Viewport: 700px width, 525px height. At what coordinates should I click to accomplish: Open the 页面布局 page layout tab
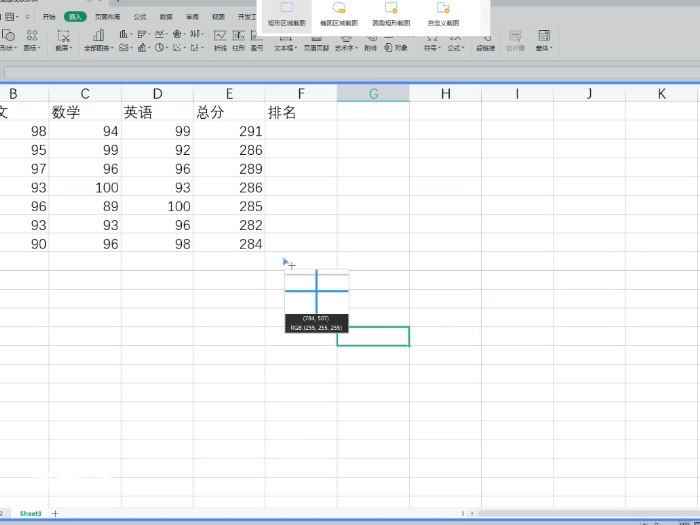[x=107, y=17]
